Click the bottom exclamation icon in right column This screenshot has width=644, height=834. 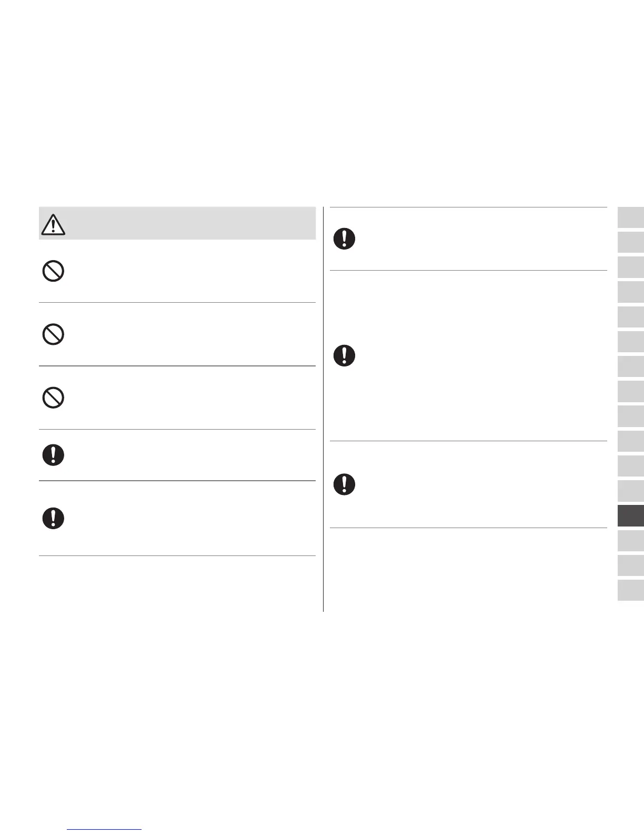pyautogui.click(x=345, y=484)
